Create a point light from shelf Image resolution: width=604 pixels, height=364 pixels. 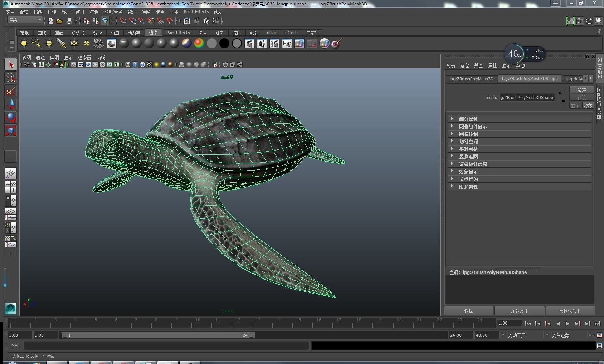click(x=49, y=44)
